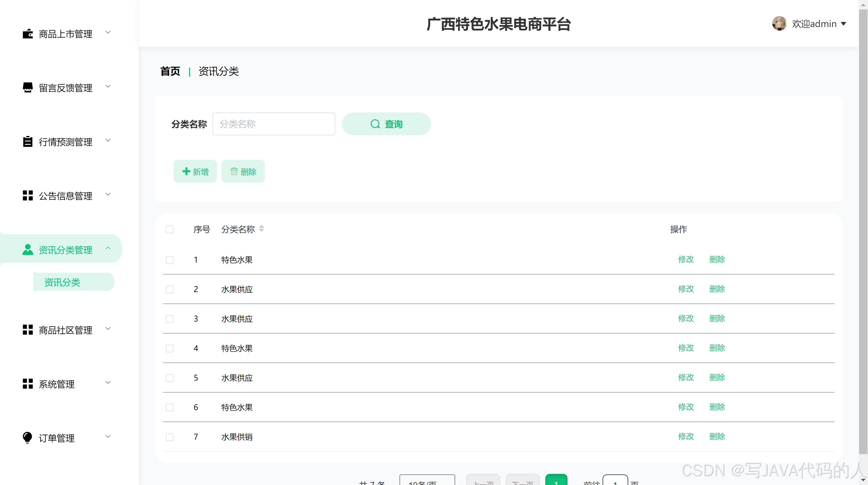Click the lightbulb icon beside 订单管理
The image size is (868, 485).
pyautogui.click(x=27, y=437)
